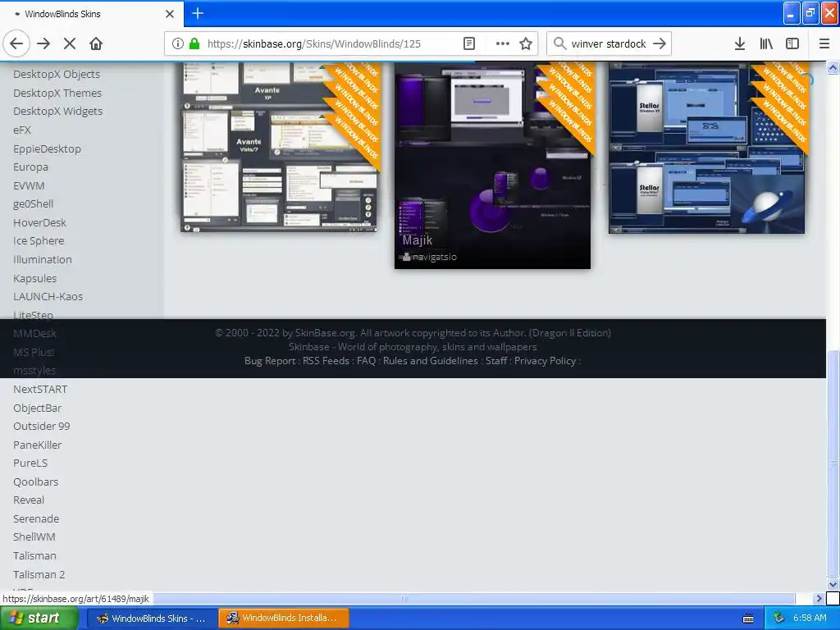Open the Qoolbars category

36,482
